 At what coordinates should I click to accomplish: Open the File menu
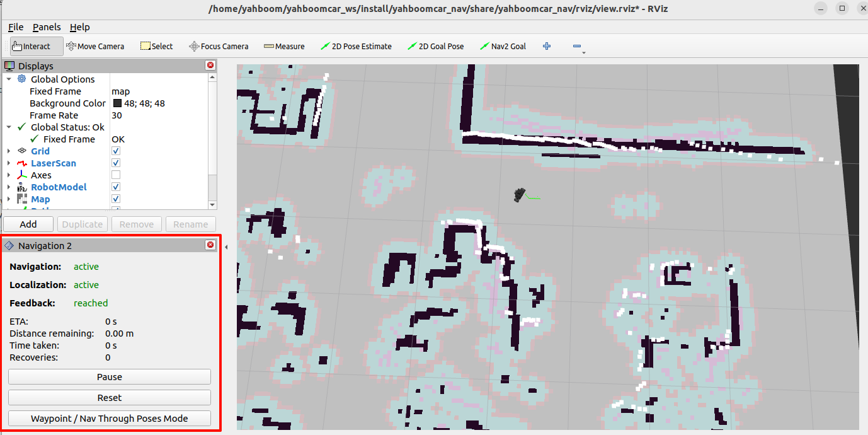point(16,27)
